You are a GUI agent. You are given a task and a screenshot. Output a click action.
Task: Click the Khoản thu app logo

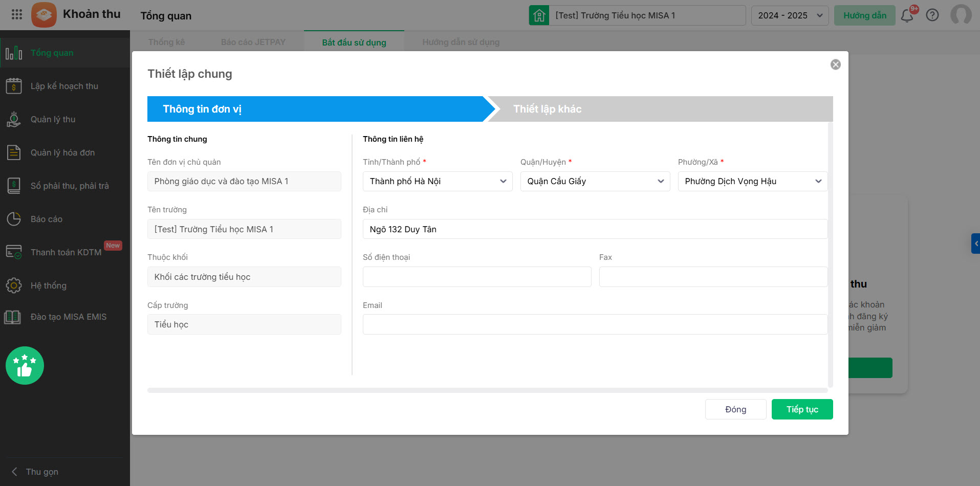coord(44,14)
